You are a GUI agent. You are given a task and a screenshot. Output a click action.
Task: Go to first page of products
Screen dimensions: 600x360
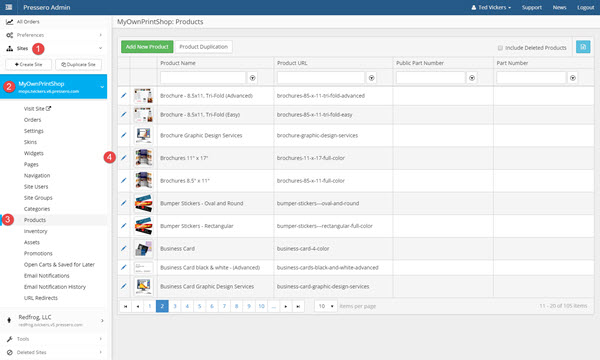pyautogui.click(x=125, y=306)
